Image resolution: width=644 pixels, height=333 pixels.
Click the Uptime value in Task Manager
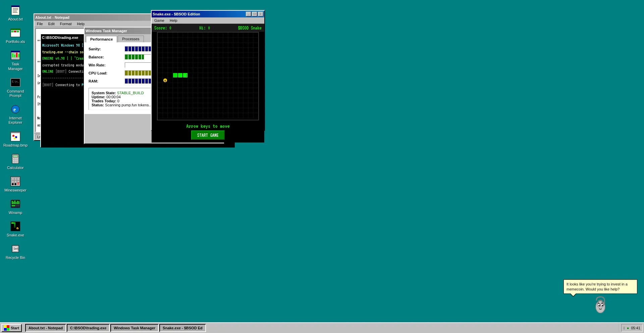113,97
